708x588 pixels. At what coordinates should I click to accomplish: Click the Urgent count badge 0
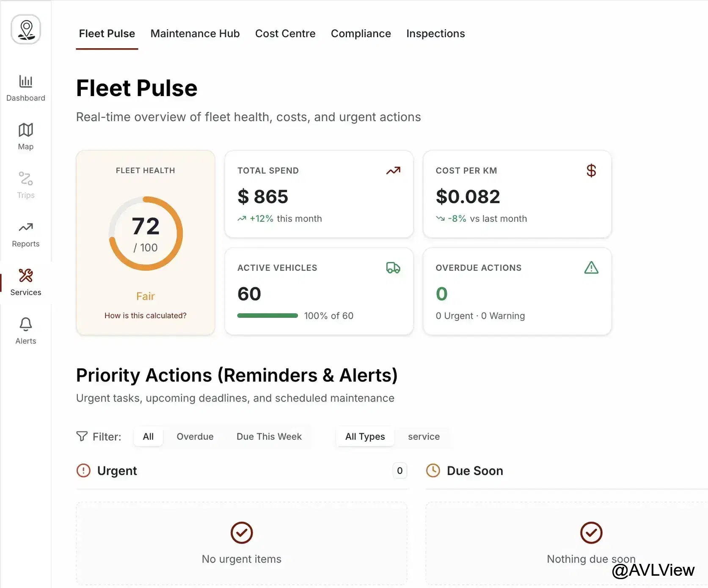(x=399, y=471)
